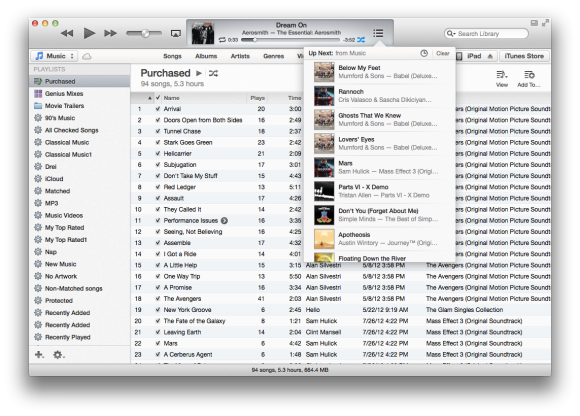
Task: Select the Matched smart playlist
Action: (x=80, y=191)
